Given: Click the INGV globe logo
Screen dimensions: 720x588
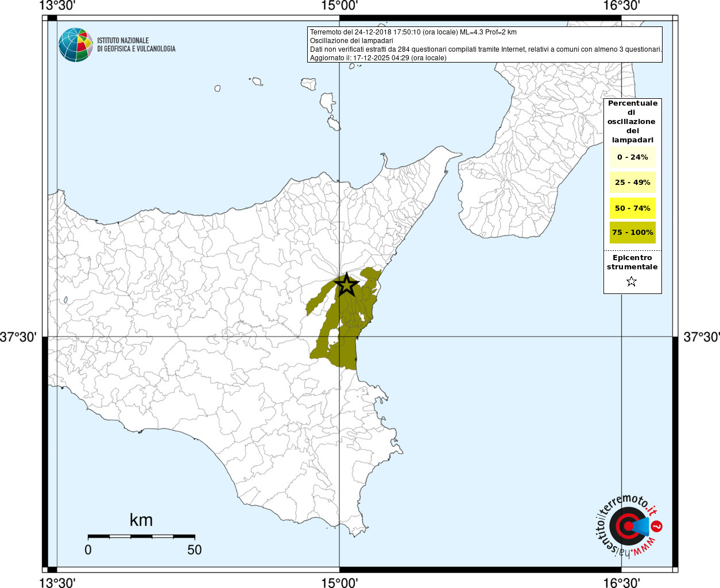Looking at the screenshot, I should point(76,45).
